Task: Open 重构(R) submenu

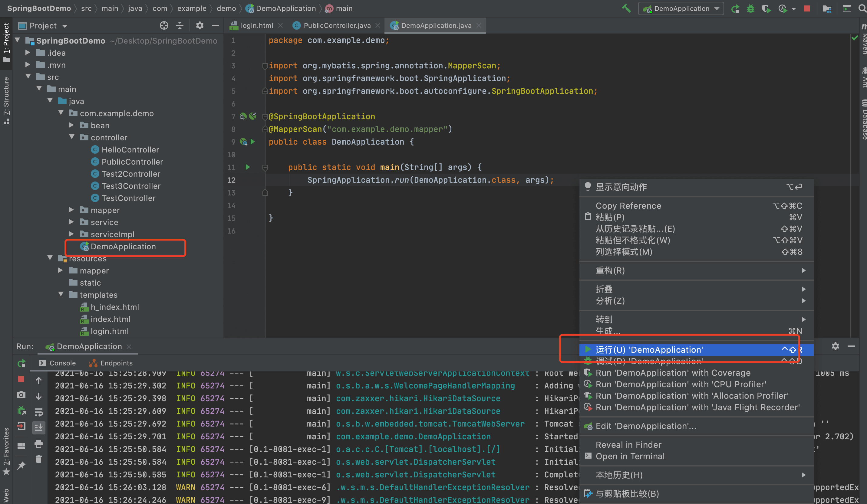Action: 696,270
